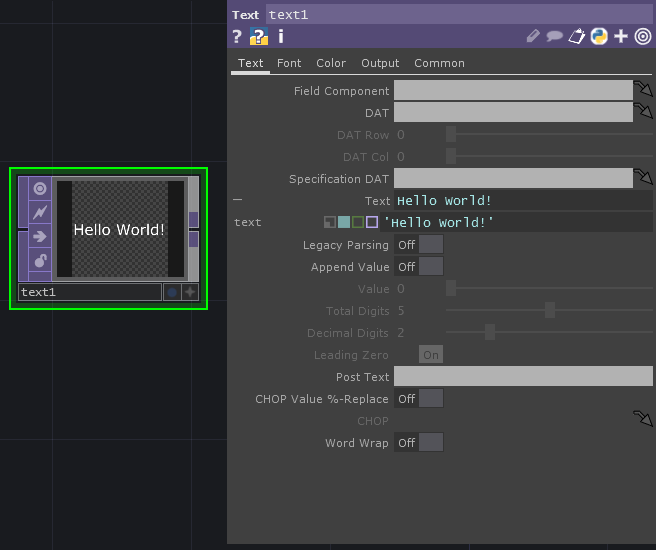The height and width of the screenshot is (550, 656).
Task: Click the Value slider handle
Action: [451, 288]
